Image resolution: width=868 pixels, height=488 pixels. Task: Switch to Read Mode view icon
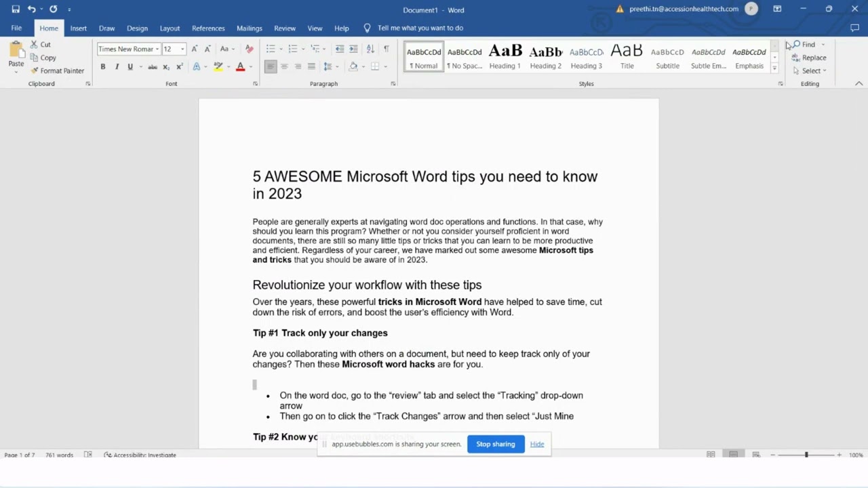pyautogui.click(x=711, y=455)
